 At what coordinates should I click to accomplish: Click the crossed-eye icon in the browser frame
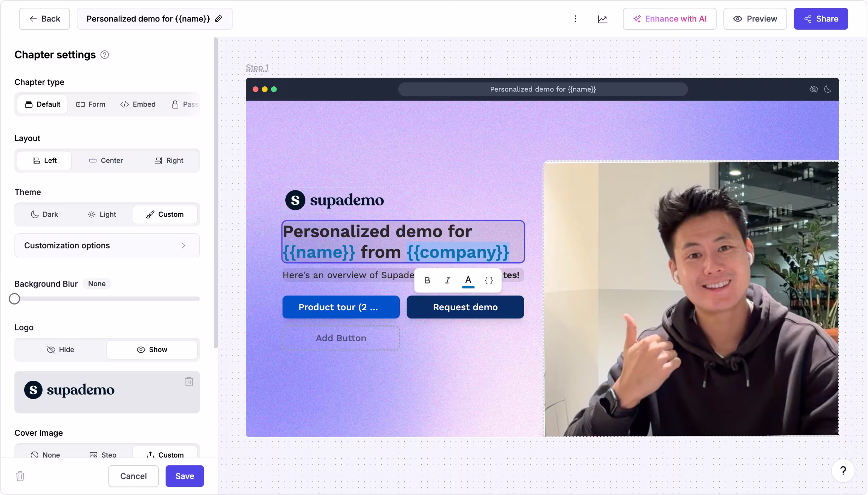pos(813,89)
